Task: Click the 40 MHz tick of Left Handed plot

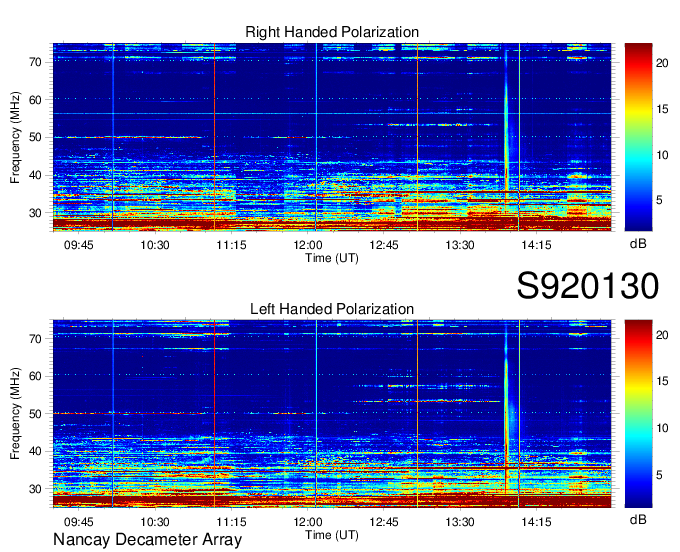Action: tap(36, 451)
